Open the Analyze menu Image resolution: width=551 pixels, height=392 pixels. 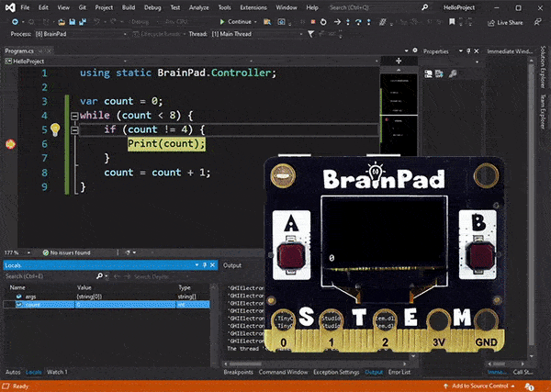click(x=199, y=7)
